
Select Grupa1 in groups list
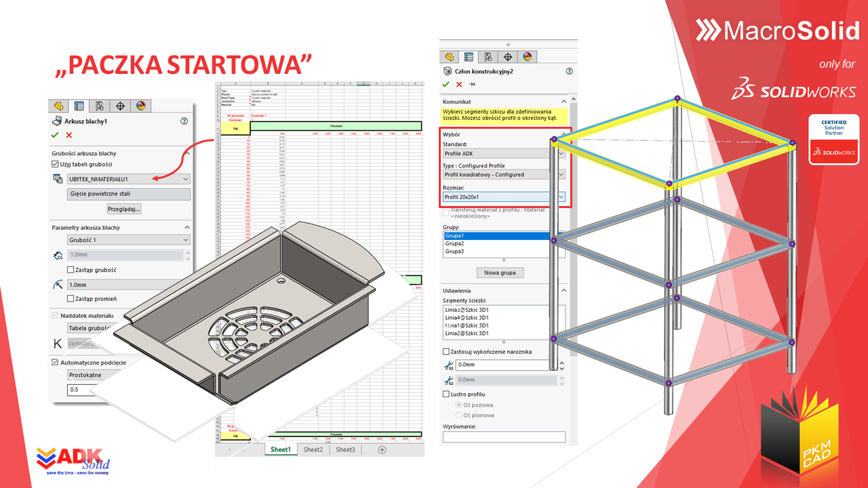(x=496, y=236)
